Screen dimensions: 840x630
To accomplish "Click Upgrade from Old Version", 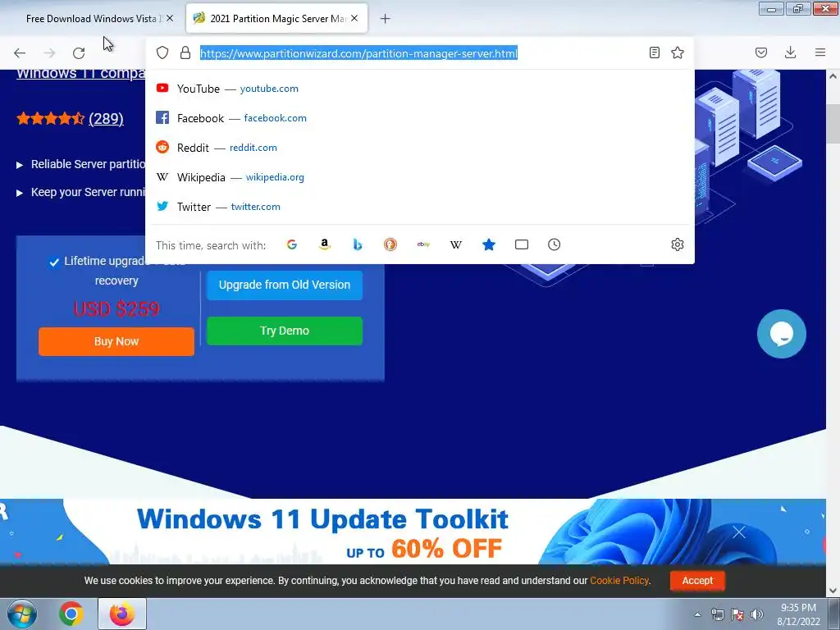I will click(285, 285).
